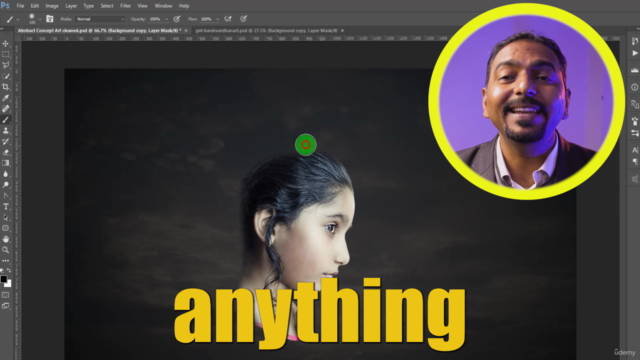
Task: Open the tool preset picker arrow
Action: [18, 19]
